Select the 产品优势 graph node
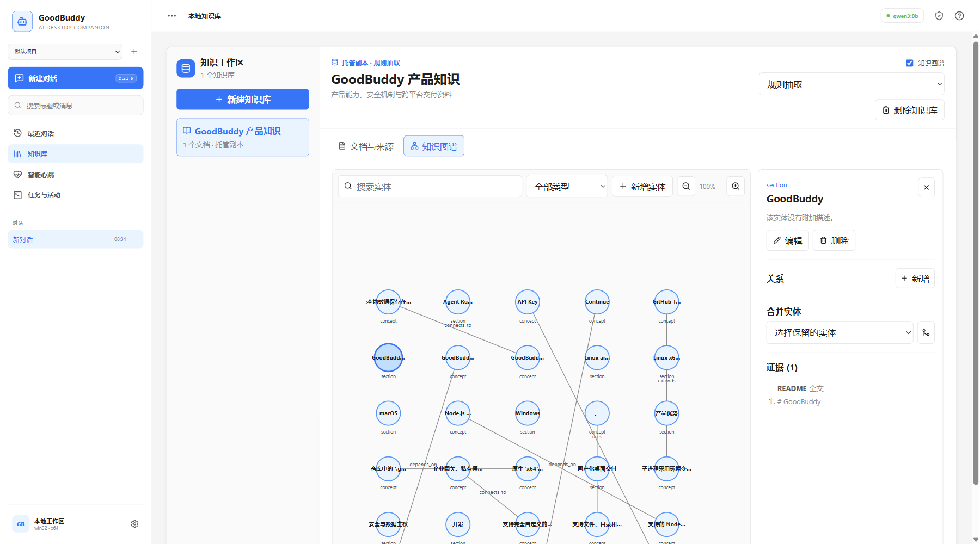 coord(667,413)
